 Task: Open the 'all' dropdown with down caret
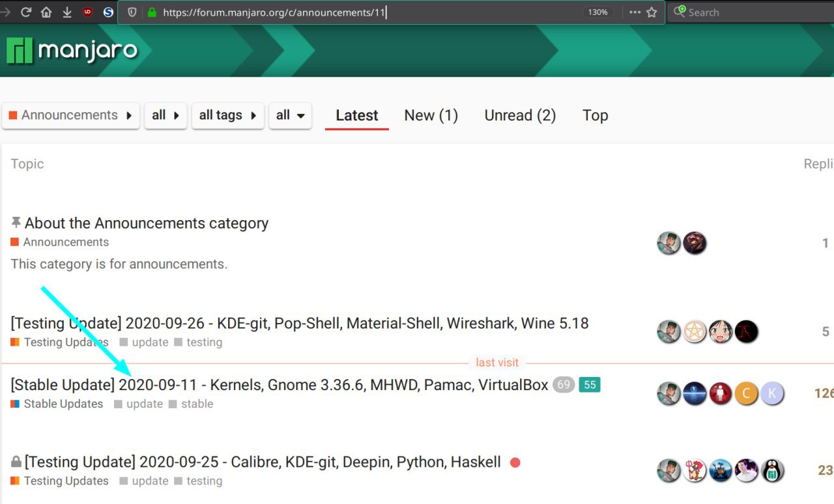tap(290, 115)
